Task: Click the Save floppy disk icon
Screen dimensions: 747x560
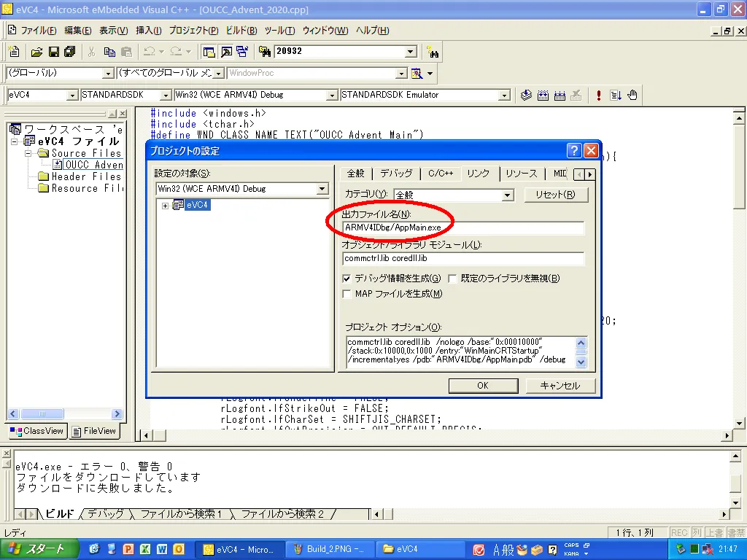Action: tap(54, 52)
